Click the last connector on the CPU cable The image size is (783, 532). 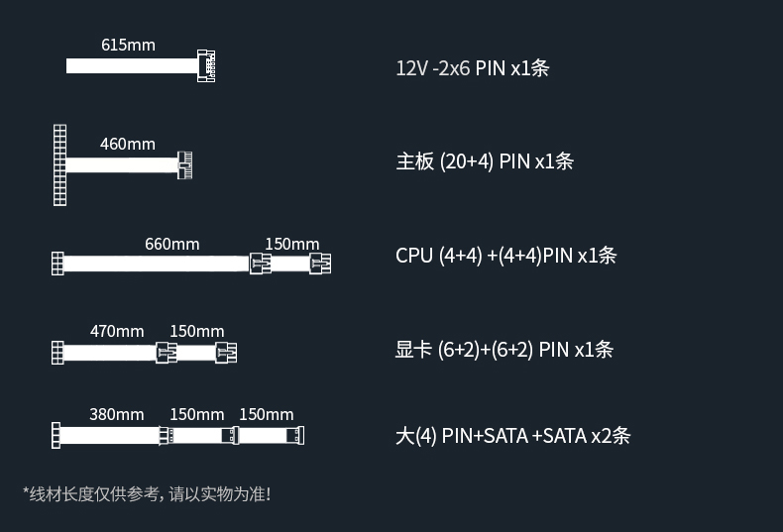point(319,264)
